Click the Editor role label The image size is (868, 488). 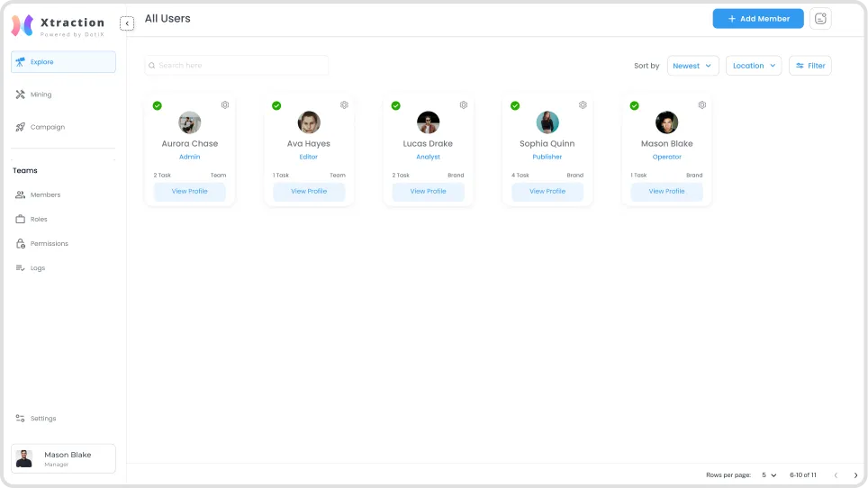tap(309, 158)
